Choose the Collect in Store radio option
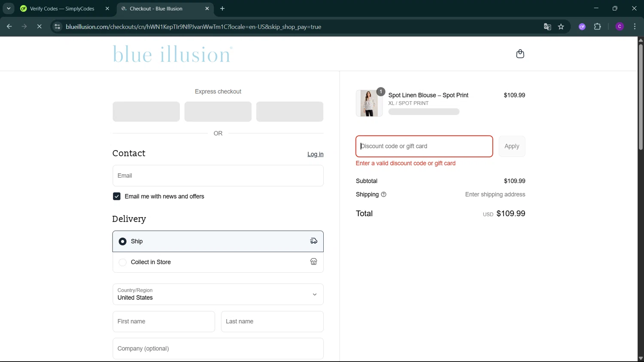The image size is (644, 362). coord(122,262)
